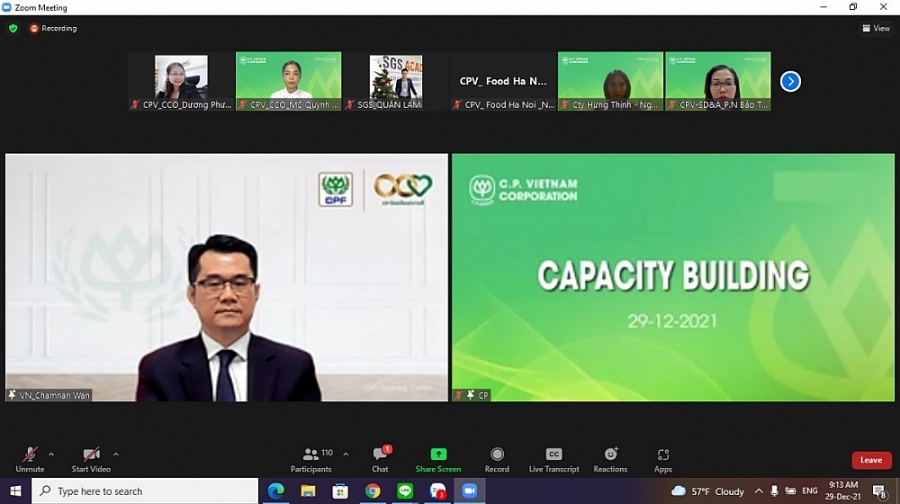
Task: Open Google Chrome from the taskbar
Action: coord(373,491)
